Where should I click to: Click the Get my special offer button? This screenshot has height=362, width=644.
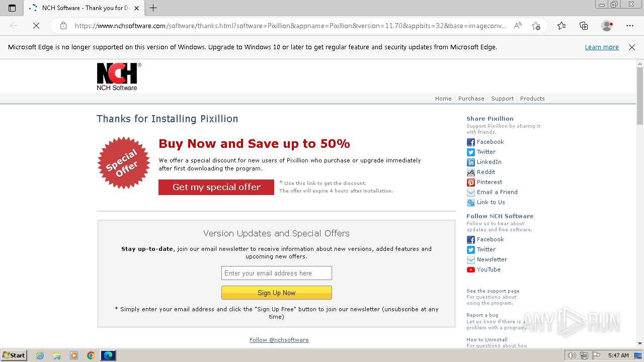[x=216, y=187]
